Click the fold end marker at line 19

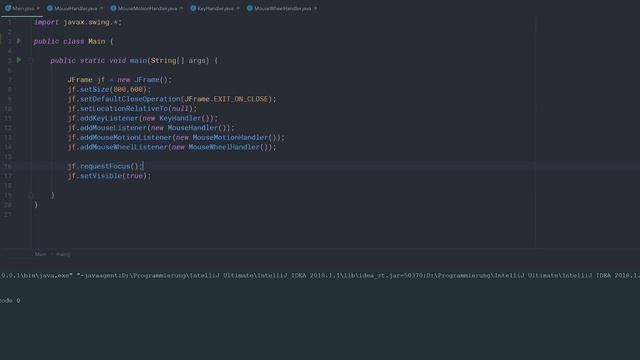pyautogui.click(x=31, y=195)
